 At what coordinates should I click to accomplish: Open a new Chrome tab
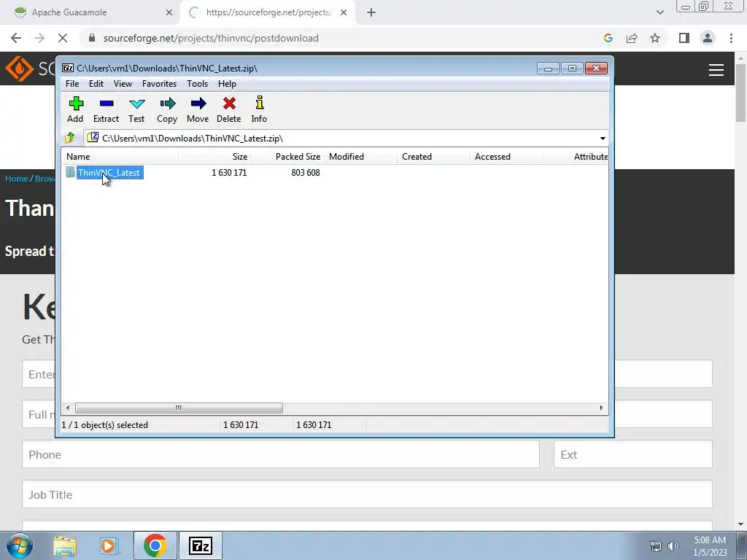click(x=371, y=13)
